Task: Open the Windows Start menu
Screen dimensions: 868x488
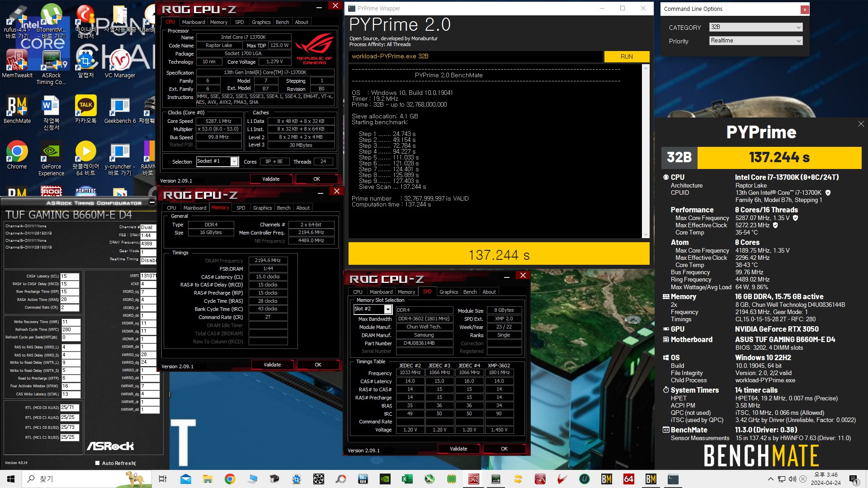Action: click(x=11, y=479)
